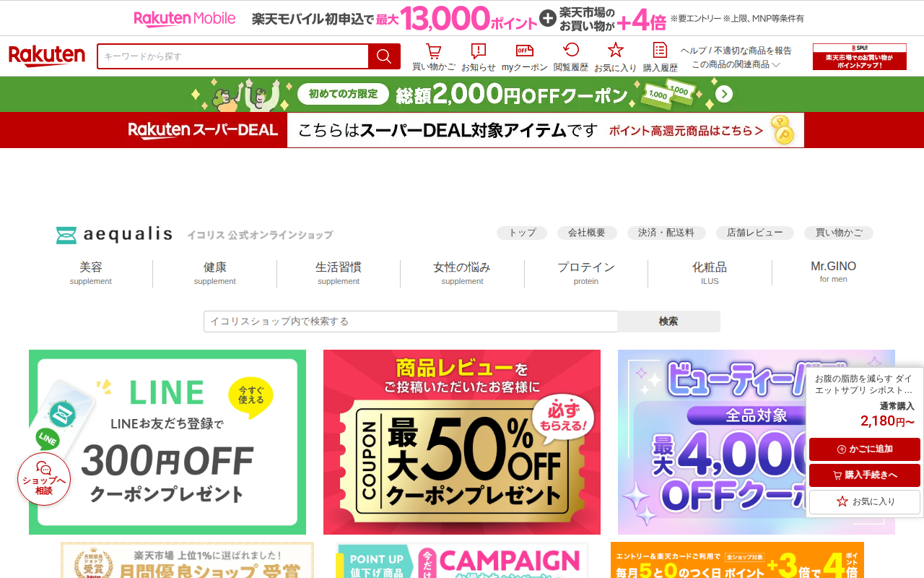Open the お知らせ notifications icon

[x=479, y=57]
